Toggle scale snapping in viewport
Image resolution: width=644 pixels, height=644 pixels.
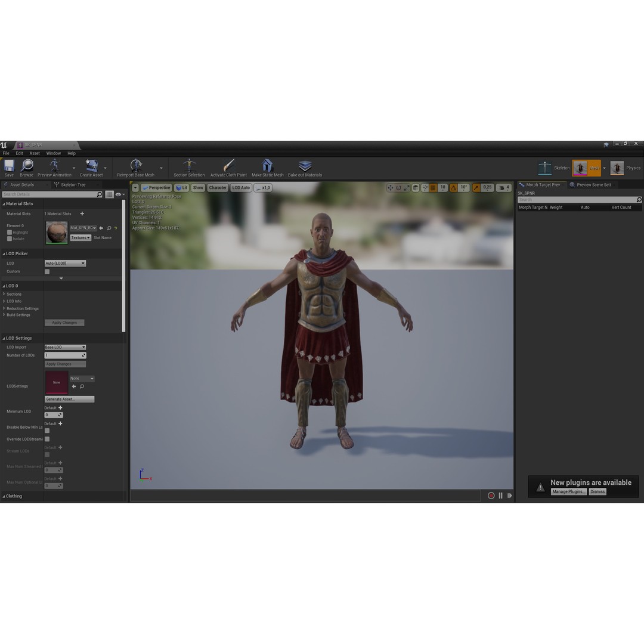click(476, 188)
